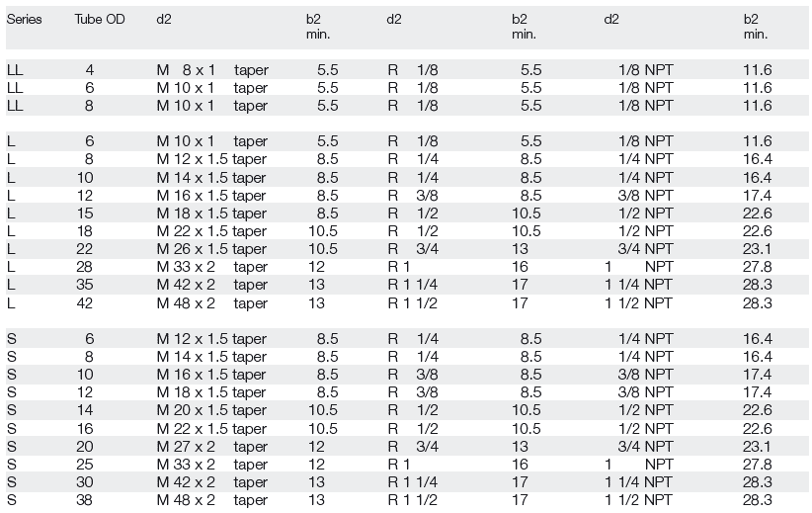Click the 1 NPT cell in S 25 row

click(638, 465)
